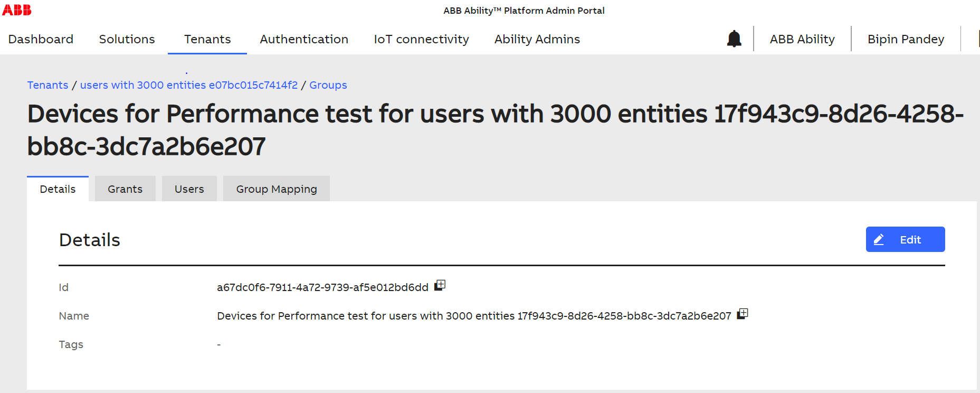
Task: Select the ABB Ability tenant selector
Action: (x=802, y=39)
